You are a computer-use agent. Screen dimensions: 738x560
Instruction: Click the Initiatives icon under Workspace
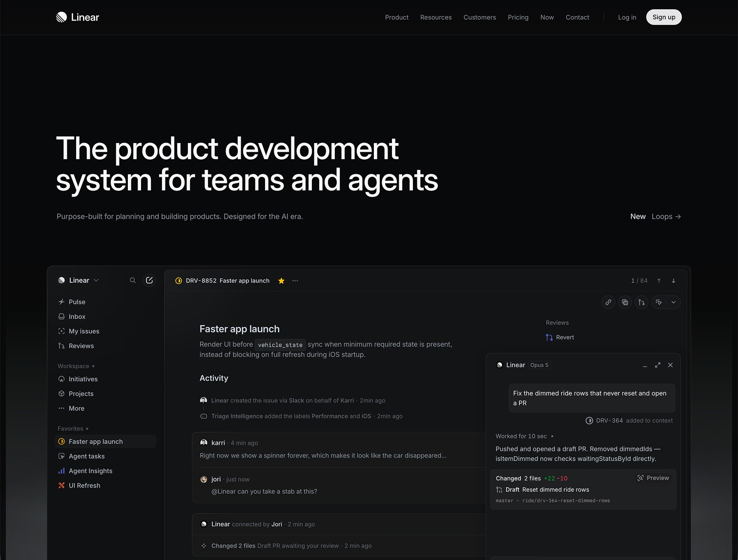click(61, 379)
